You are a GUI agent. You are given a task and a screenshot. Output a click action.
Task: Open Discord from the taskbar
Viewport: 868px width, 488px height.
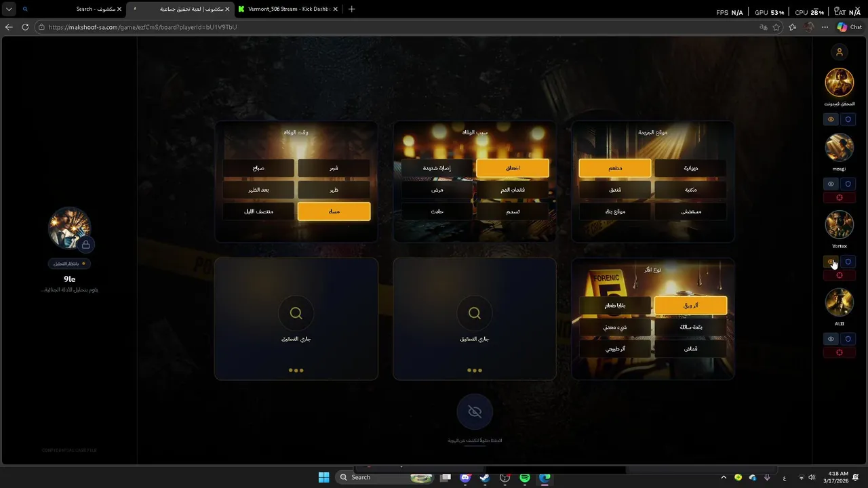click(465, 477)
